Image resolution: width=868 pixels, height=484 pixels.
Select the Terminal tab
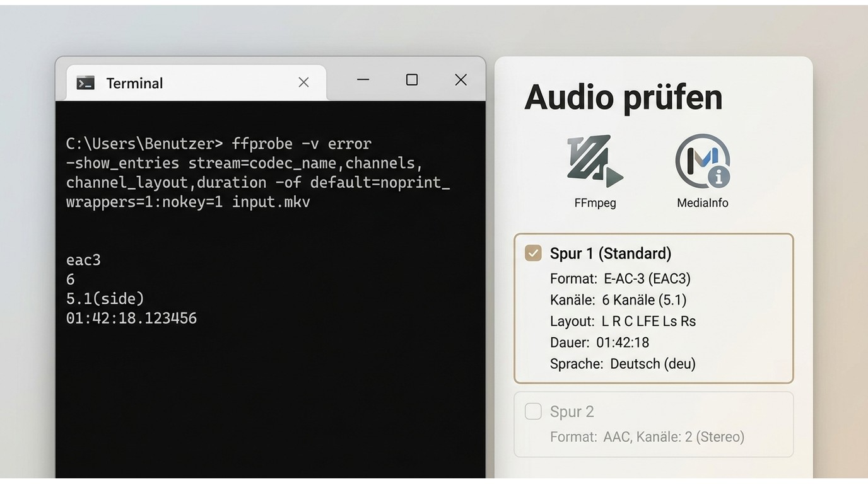pos(196,83)
